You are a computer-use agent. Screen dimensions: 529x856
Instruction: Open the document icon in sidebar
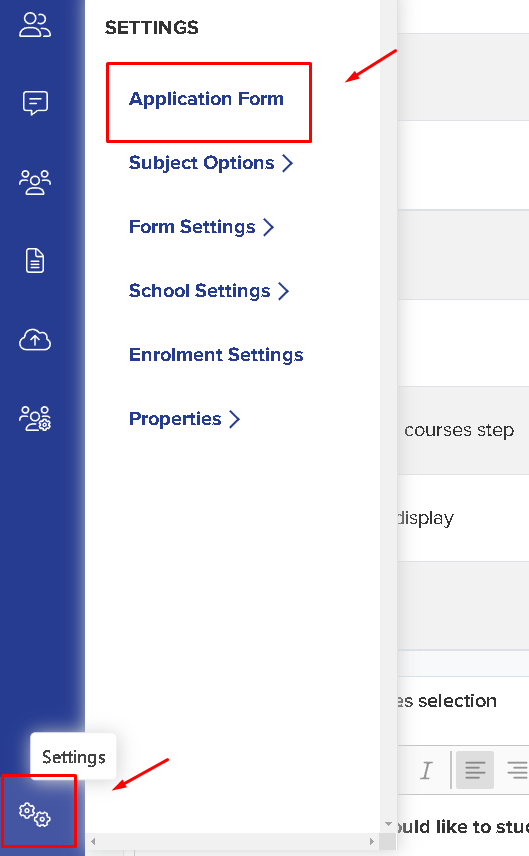35,260
